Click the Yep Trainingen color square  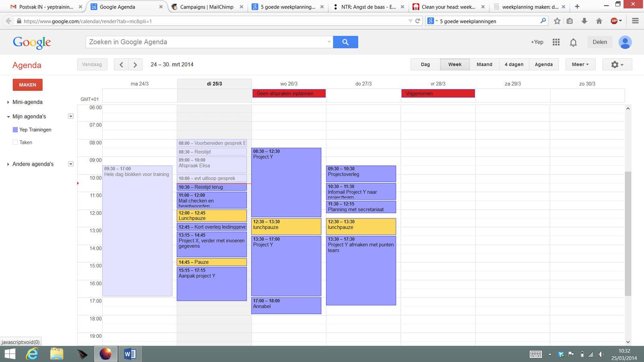tap(15, 130)
